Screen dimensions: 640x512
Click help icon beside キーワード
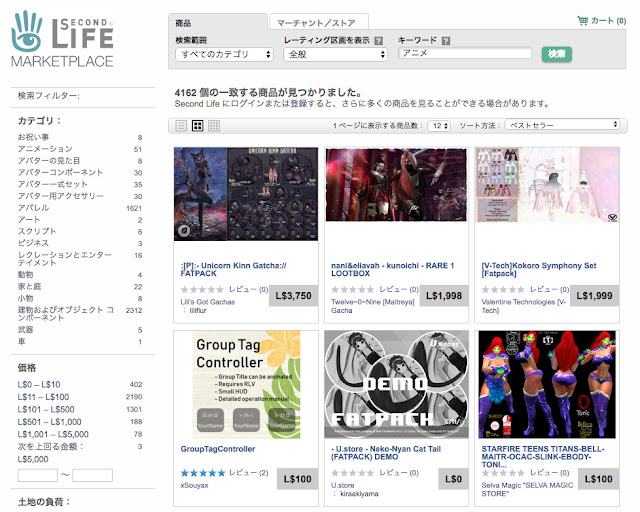pos(446,40)
